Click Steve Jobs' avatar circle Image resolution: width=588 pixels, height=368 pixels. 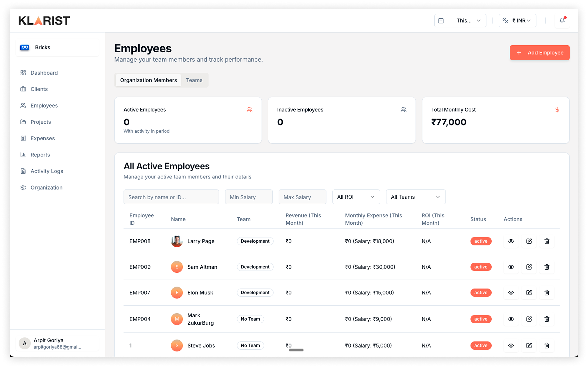click(x=177, y=346)
